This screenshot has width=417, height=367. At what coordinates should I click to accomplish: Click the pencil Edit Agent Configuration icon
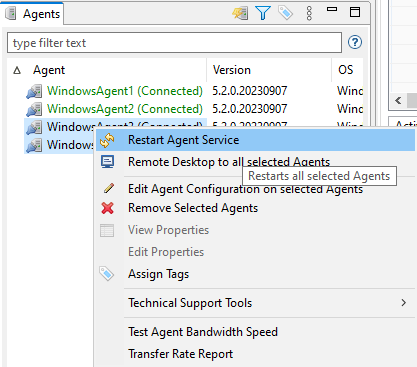pyautogui.click(x=109, y=188)
